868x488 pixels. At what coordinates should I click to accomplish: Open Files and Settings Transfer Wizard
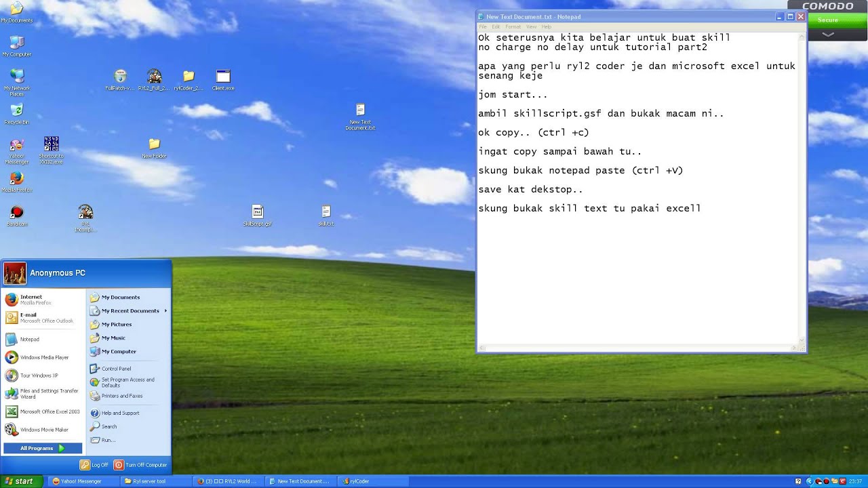43,393
